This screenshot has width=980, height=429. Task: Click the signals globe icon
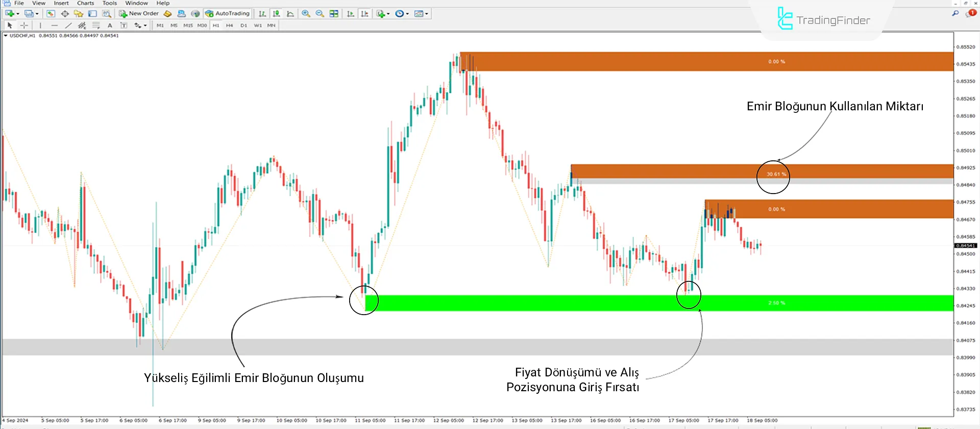[x=195, y=14]
